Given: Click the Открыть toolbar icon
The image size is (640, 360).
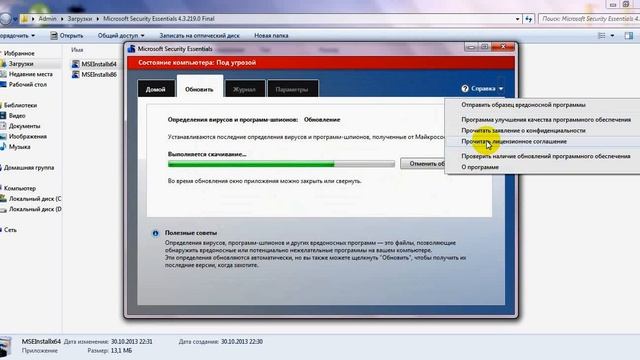Looking at the screenshot, I should click(x=54, y=36).
